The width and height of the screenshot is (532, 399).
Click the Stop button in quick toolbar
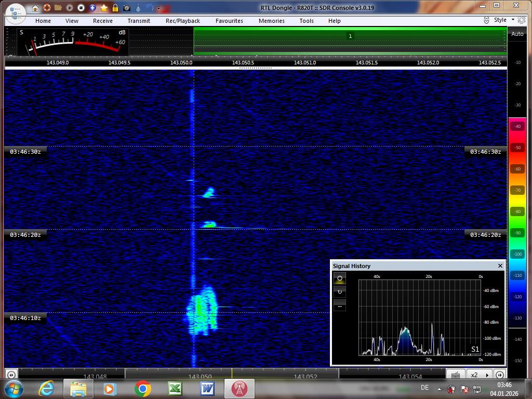pyautogui.click(x=81, y=8)
